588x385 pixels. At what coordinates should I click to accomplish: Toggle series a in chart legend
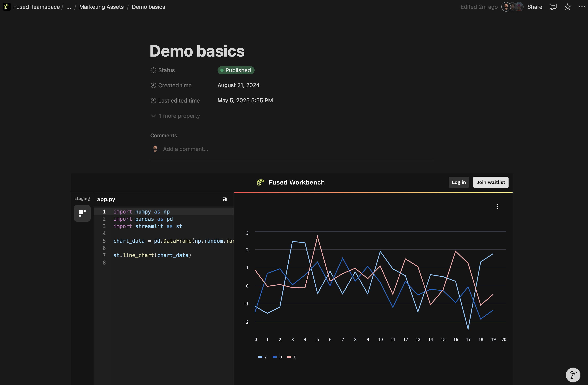pos(263,357)
